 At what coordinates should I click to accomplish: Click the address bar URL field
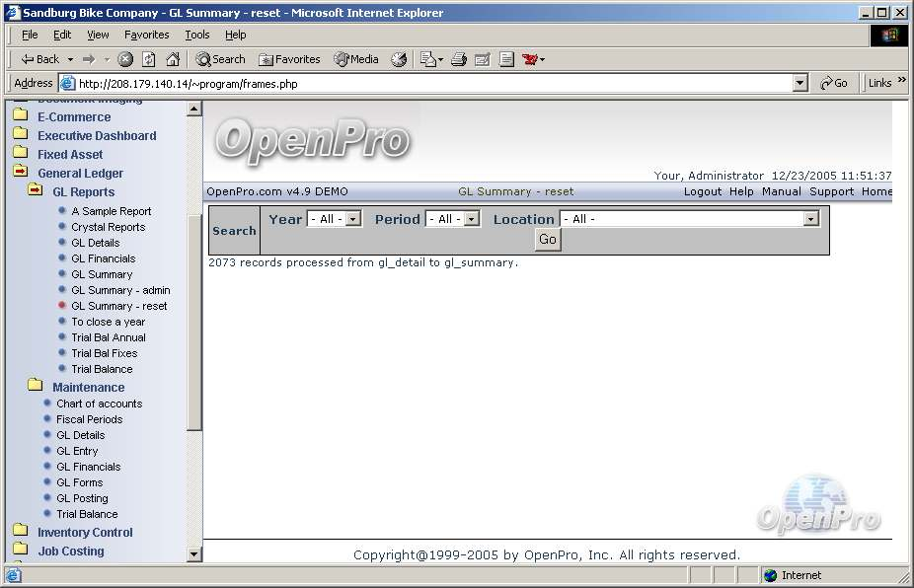pos(424,84)
